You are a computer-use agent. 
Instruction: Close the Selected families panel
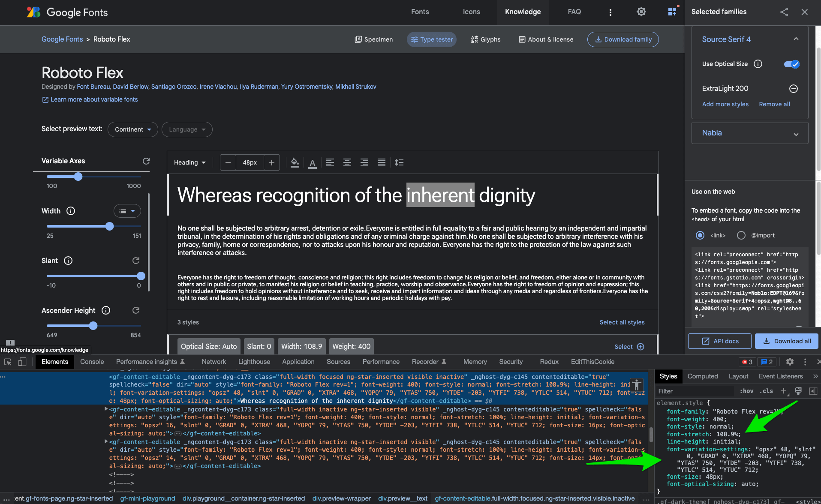pyautogui.click(x=805, y=12)
